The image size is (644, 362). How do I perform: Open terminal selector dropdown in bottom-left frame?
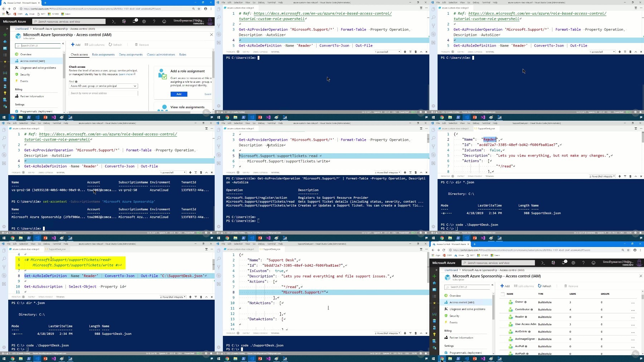(172, 297)
